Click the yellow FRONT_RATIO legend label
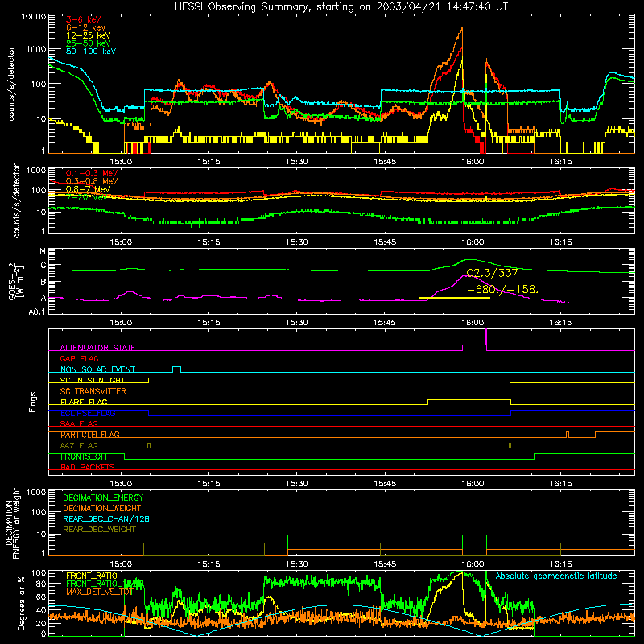 pos(92,576)
